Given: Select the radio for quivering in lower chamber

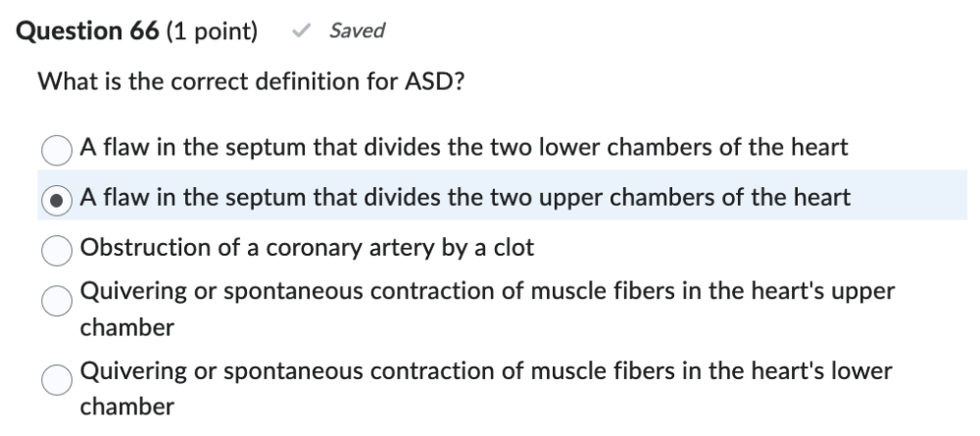Looking at the screenshot, I should click(57, 378).
